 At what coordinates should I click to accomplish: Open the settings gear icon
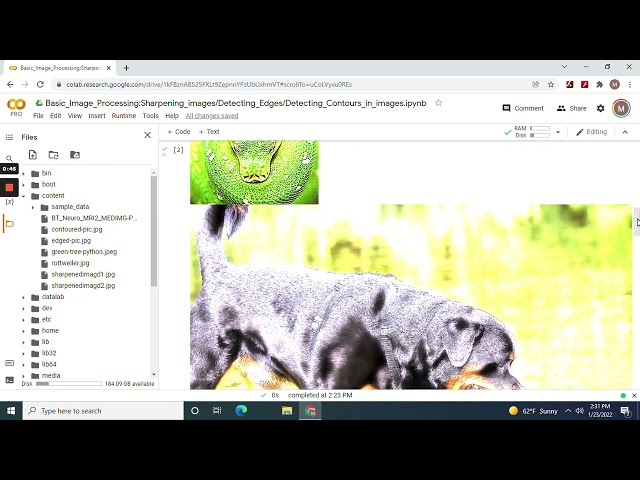(600, 108)
